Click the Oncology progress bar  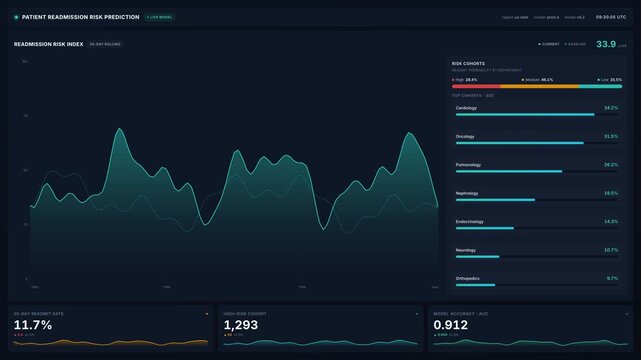pyautogui.click(x=537, y=143)
